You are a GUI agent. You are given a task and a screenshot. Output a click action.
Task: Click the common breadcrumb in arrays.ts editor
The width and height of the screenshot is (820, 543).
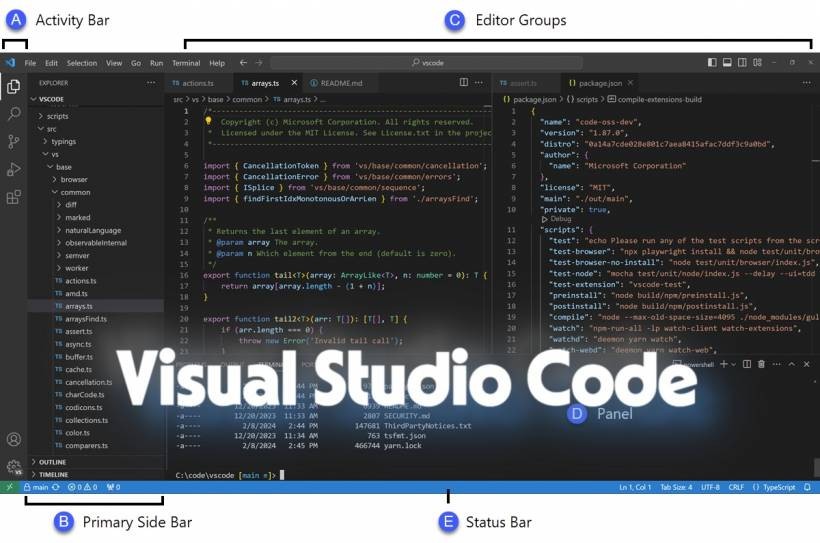(x=247, y=99)
